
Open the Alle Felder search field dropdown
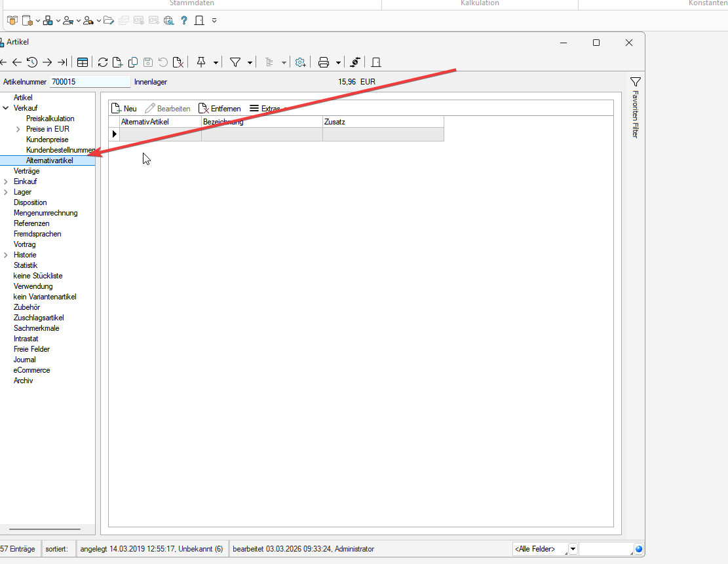573,549
